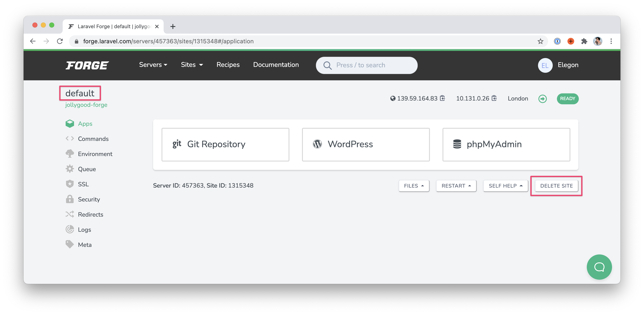Expand the Sites dropdown menu
Screen dimensions: 644x315
tap(192, 65)
